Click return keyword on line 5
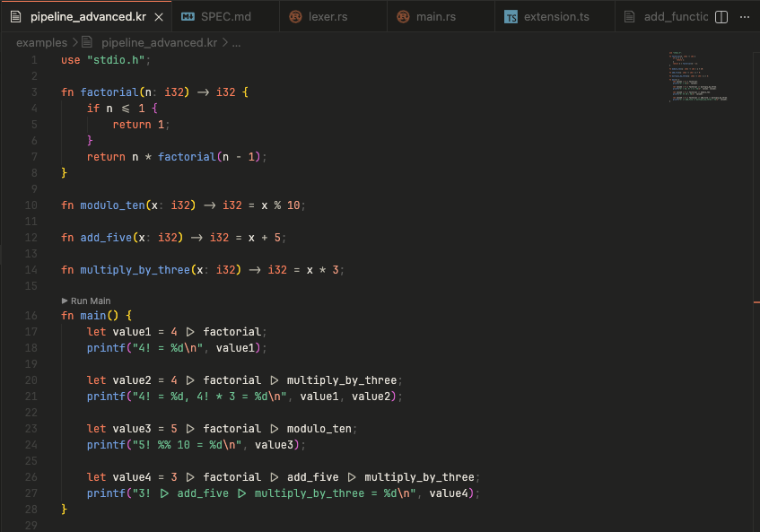The height and width of the screenshot is (532, 760). (132, 125)
